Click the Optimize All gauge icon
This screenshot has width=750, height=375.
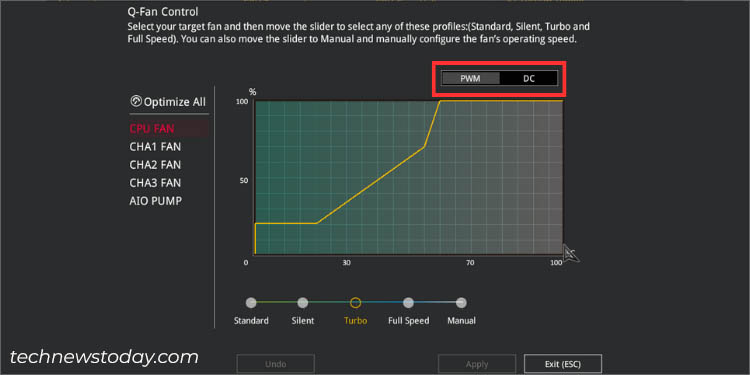tap(136, 101)
